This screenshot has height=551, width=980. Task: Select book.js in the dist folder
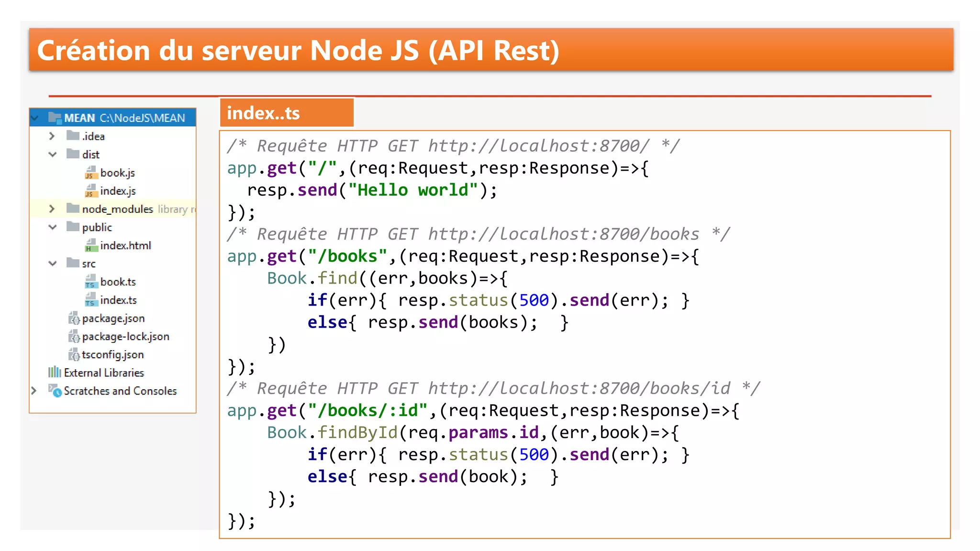tap(118, 173)
